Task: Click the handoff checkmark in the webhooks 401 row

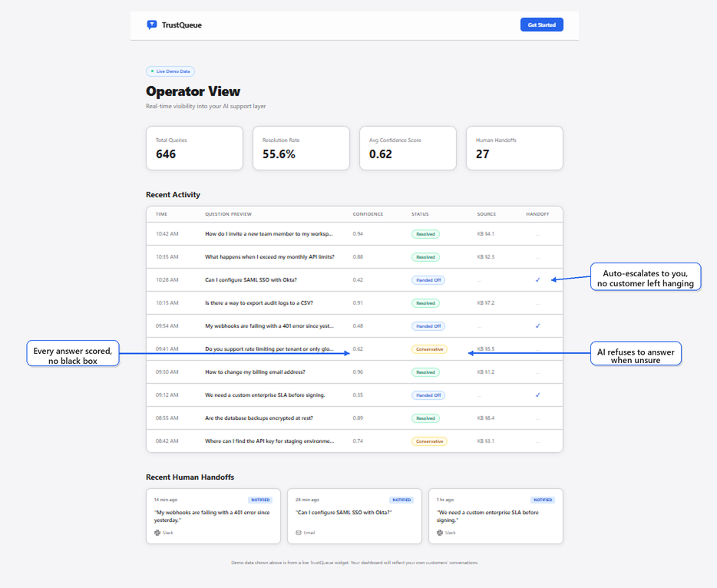Action: pyautogui.click(x=537, y=326)
